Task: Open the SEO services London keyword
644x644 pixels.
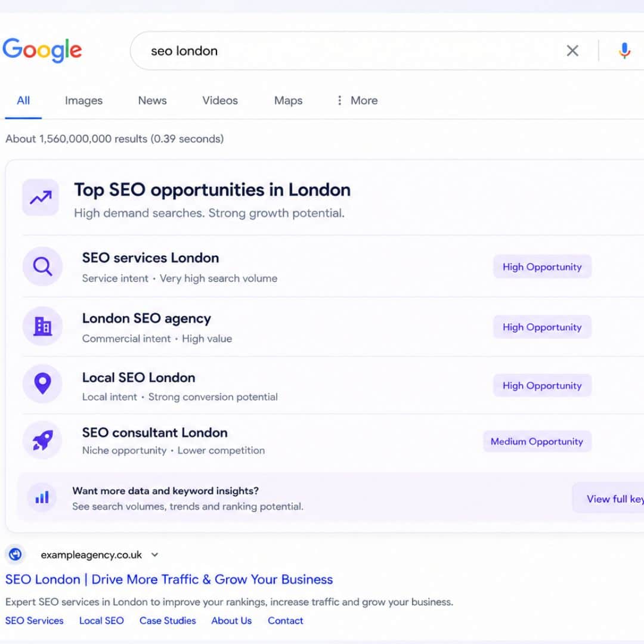Action: pos(150,258)
